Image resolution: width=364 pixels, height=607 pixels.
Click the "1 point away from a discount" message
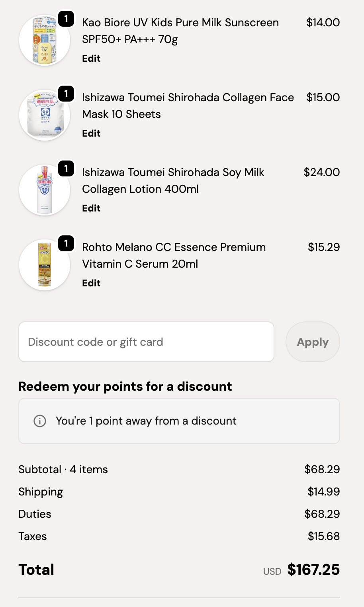(146, 421)
